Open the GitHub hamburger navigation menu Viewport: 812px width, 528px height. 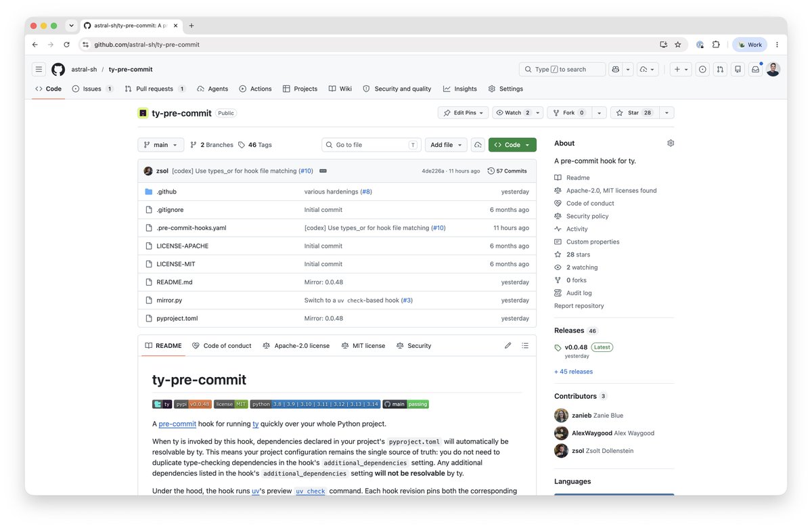point(39,69)
